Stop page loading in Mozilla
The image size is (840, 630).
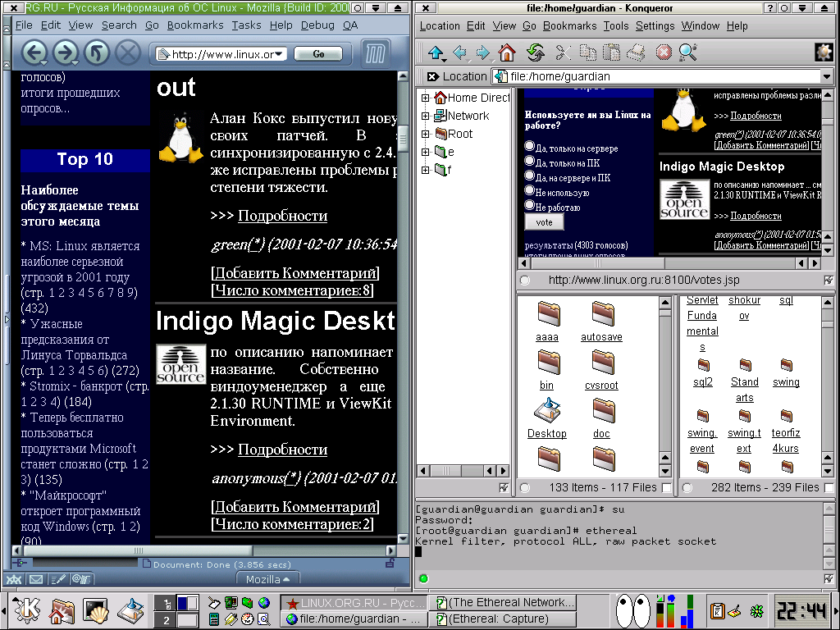pos(127,52)
